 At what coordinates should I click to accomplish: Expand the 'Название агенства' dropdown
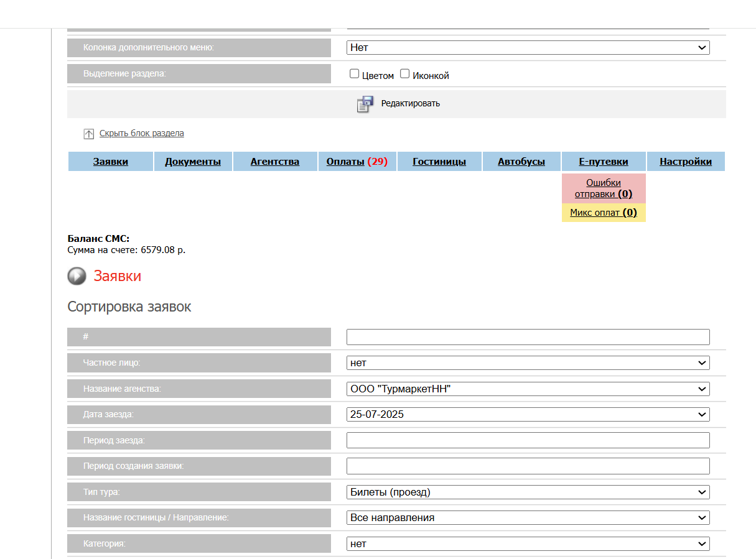(528, 389)
